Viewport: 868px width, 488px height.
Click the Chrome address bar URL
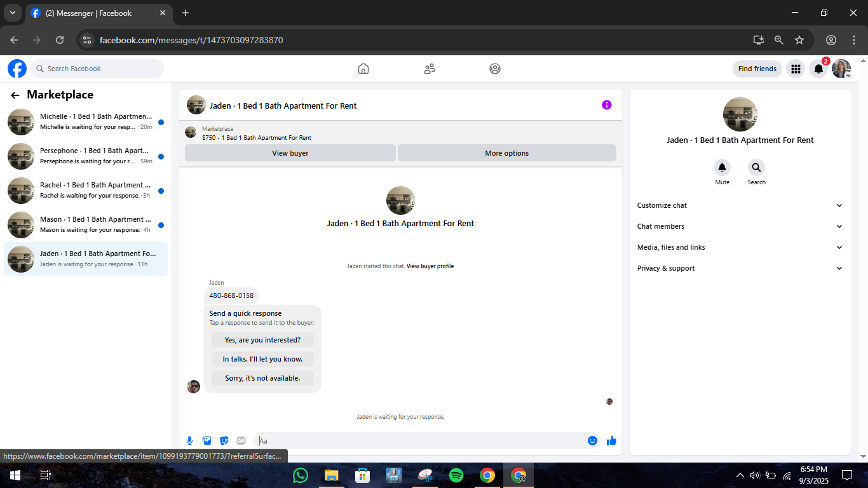click(x=191, y=40)
